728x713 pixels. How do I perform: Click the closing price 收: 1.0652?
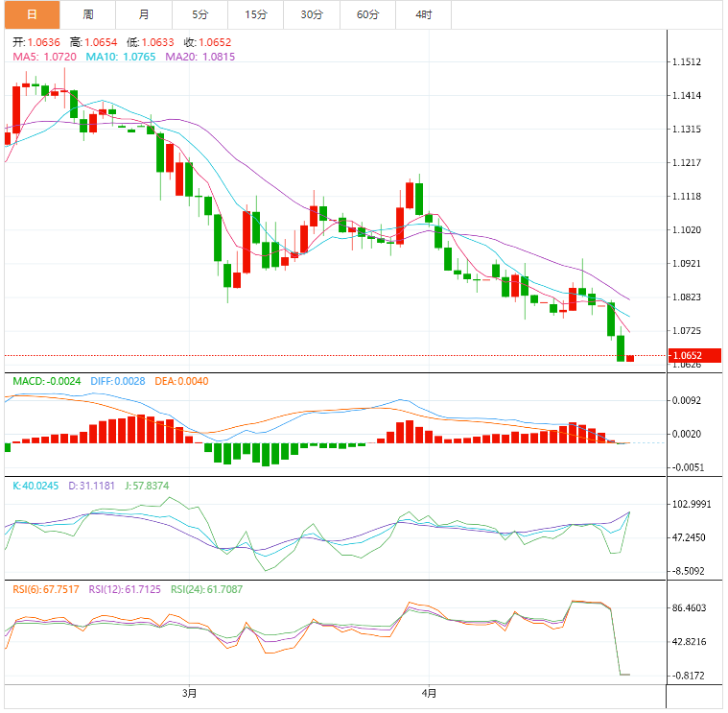[x=207, y=42]
